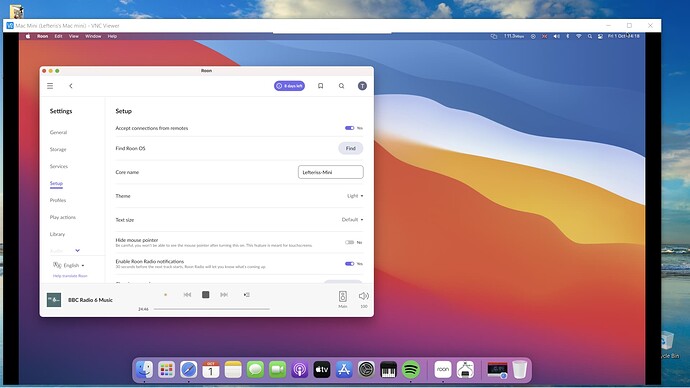Open Podcasts in the Dock
690x388 pixels.
coord(300,370)
